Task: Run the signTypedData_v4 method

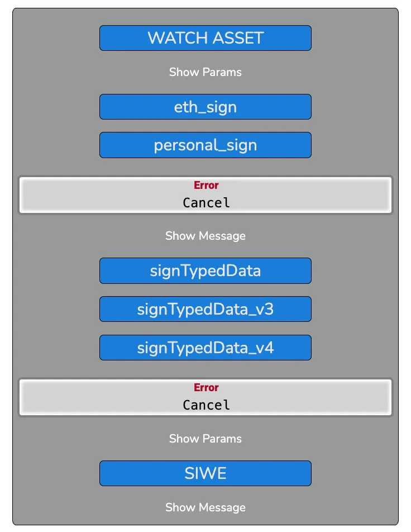Action: [205, 348]
